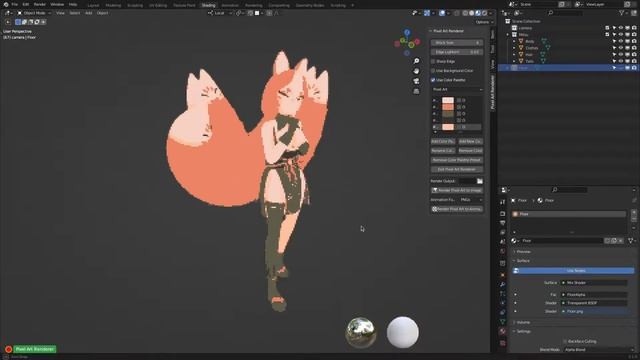Screen dimensions: 640x360
Task: Switch to the Shading workspace tab
Action: 209,5
